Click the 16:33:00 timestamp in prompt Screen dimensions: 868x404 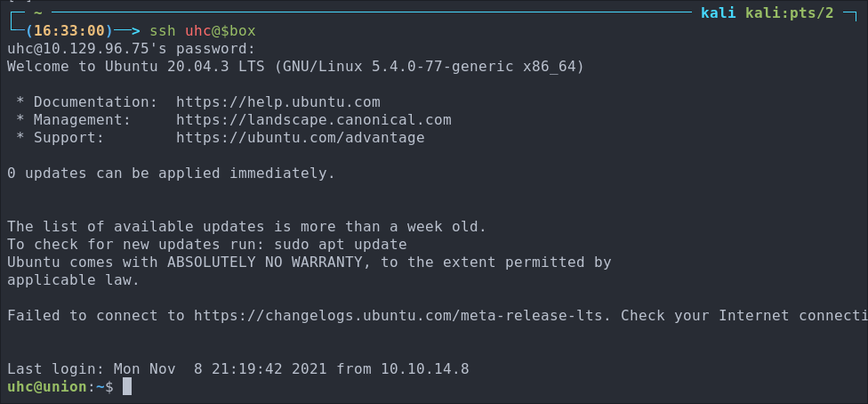pos(69,31)
